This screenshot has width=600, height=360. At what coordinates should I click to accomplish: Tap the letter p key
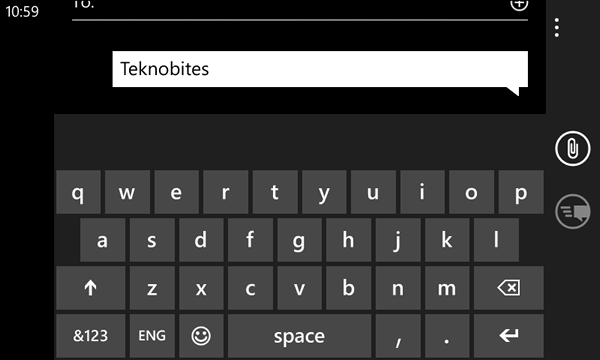coord(521,192)
